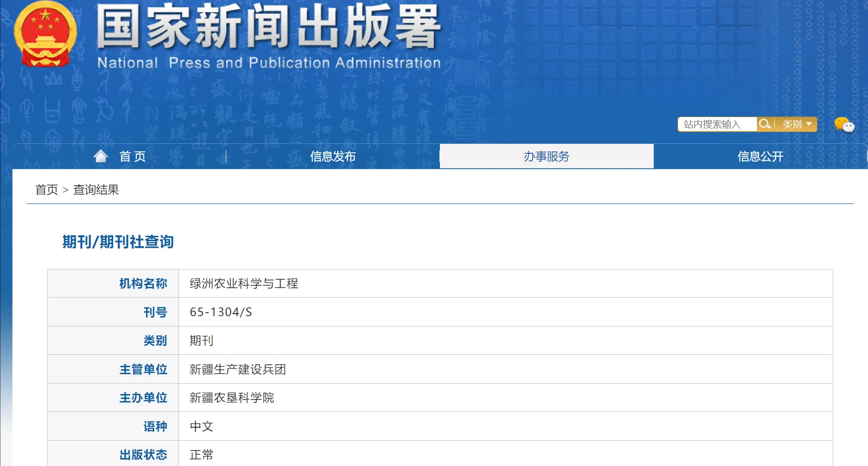Select the value 正常

point(201,455)
